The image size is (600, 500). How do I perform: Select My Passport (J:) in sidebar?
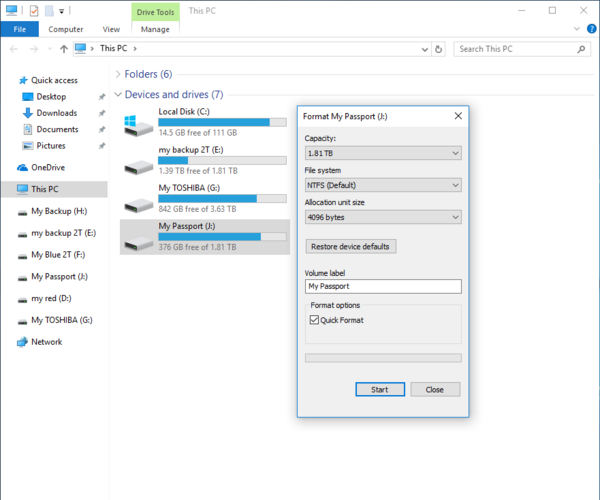coord(59,277)
